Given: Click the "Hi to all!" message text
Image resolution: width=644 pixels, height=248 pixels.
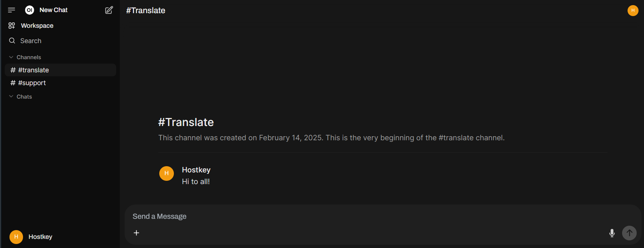Looking at the screenshot, I should coord(196,182).
